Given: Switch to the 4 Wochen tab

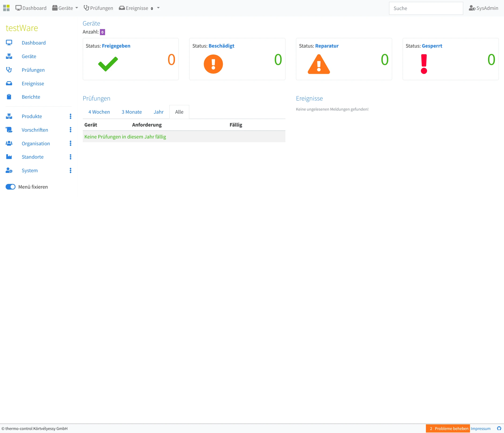Looking at the screenshot, I should click(x=99, y=112).
